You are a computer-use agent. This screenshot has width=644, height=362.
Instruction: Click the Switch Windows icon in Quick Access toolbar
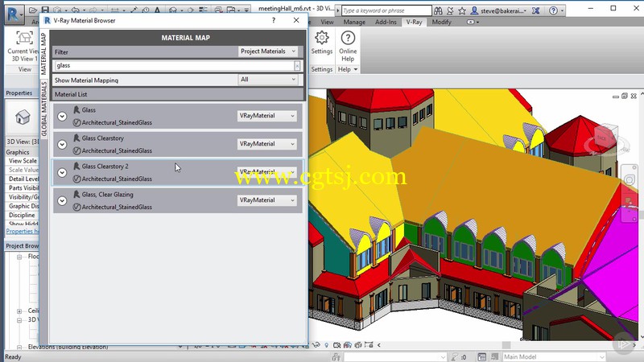tap(231, 10)
